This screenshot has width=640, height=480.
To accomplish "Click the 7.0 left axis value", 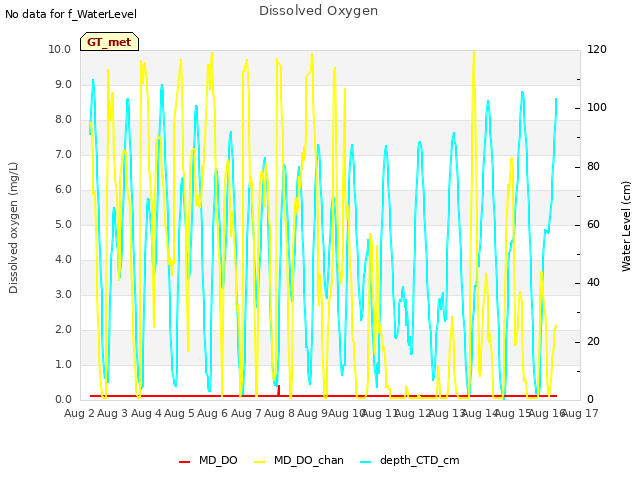I will pyautogui.click(x=63, y=155).
